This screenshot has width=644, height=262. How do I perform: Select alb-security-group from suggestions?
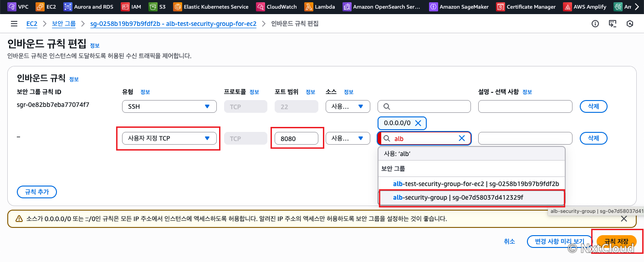[472, 198]
